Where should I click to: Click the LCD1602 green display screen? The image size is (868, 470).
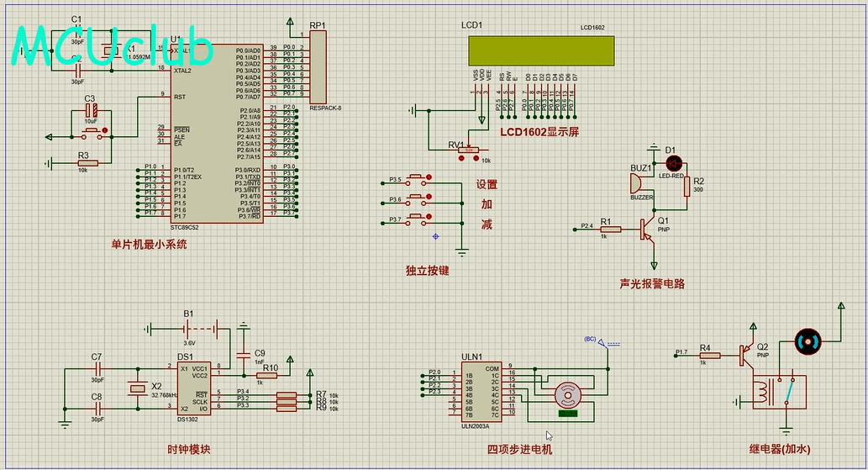(x=541, y=50)
